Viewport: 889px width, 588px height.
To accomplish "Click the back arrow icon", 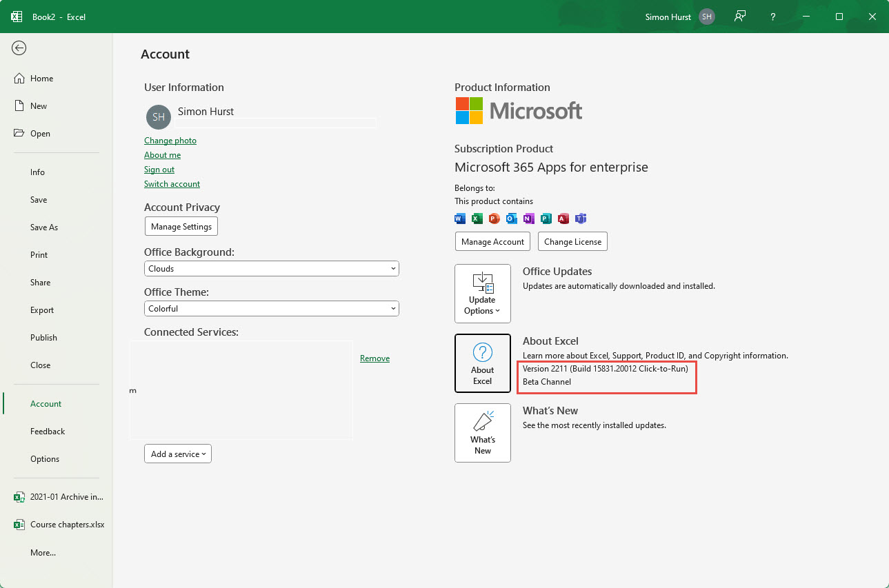I will (19, 48).
